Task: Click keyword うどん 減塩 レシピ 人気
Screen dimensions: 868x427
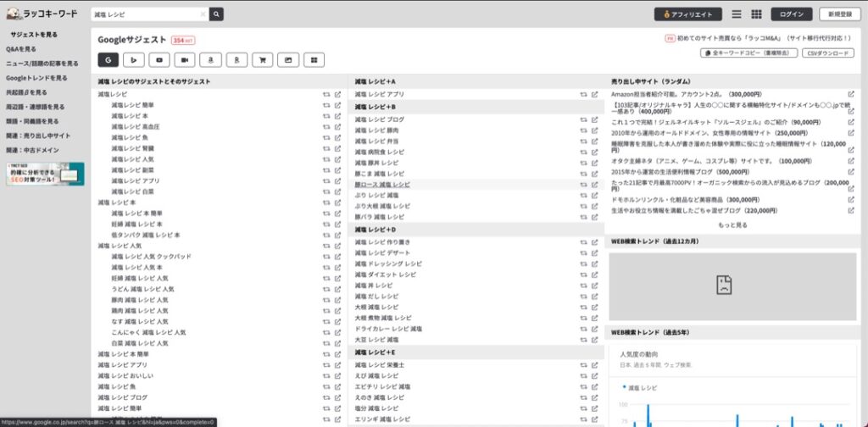Action: tap(142, 289)
